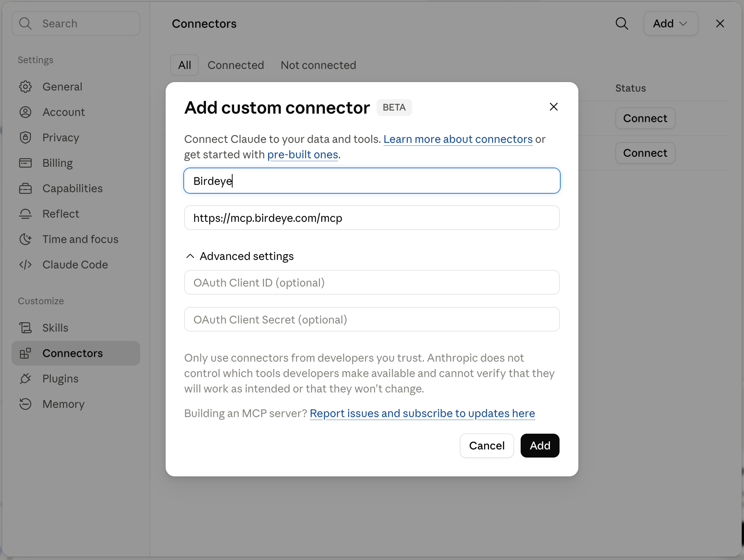Open the Plugins page
Screen dimensions: 744x560
(x=76, y=379)
